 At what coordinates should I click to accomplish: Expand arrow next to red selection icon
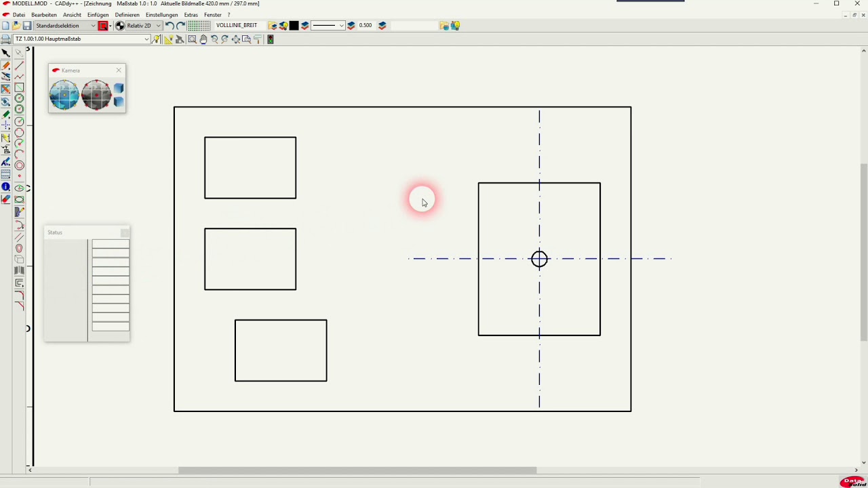[111, 26]
